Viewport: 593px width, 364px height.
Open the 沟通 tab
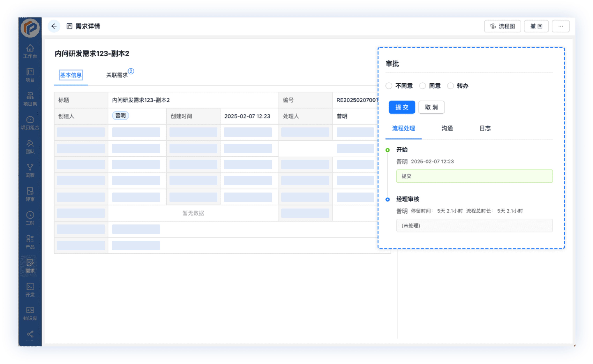[x=447, y=128]
